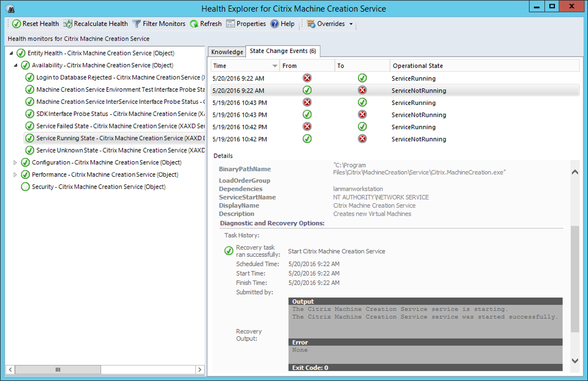Select SDK Interface Probe Status monitor
The height and width of the screenshot is (381, 588).
pyautogui.click(x=121, y=114)
